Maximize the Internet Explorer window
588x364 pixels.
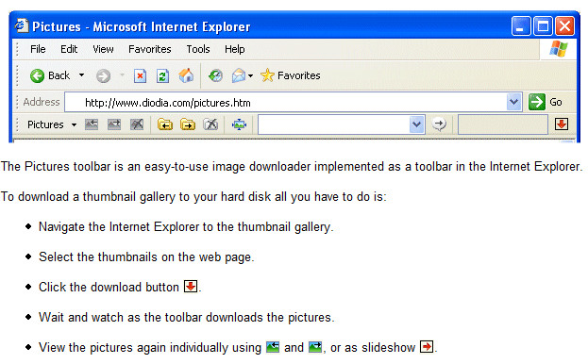[543, 26]
